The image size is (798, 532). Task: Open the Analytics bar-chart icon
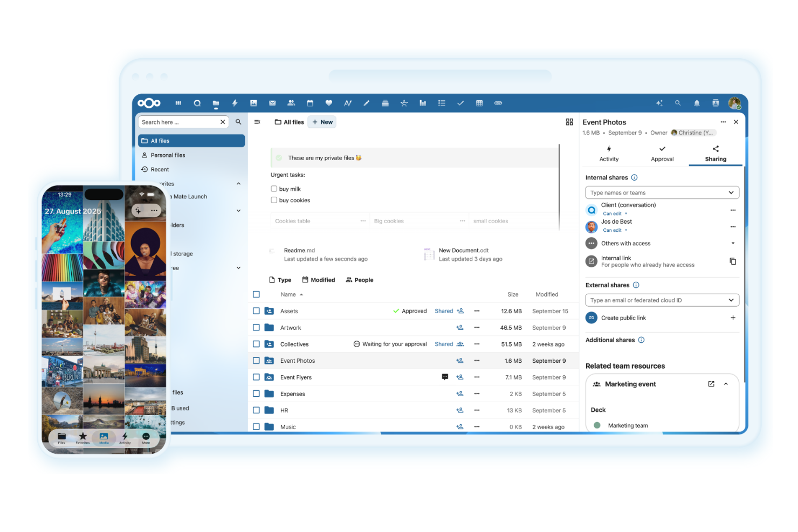(423, 103)
